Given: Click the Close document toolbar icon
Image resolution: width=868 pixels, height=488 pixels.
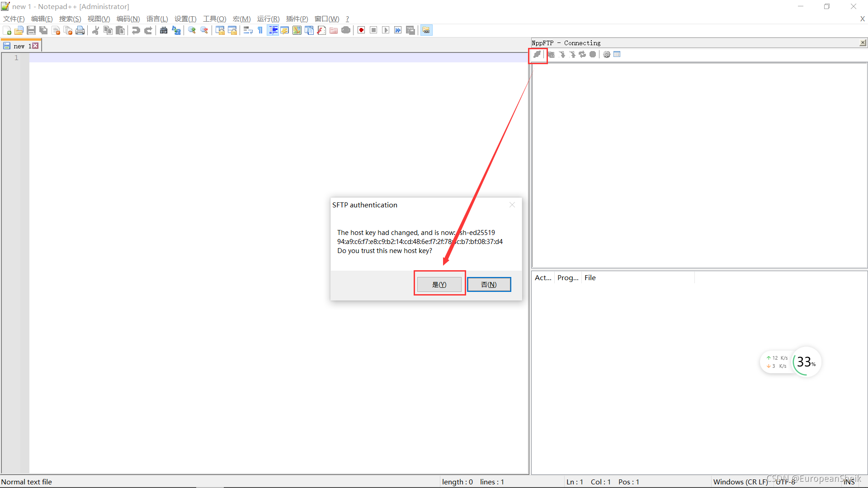Looking at the screenshot, I should click(x=56, y=30).
